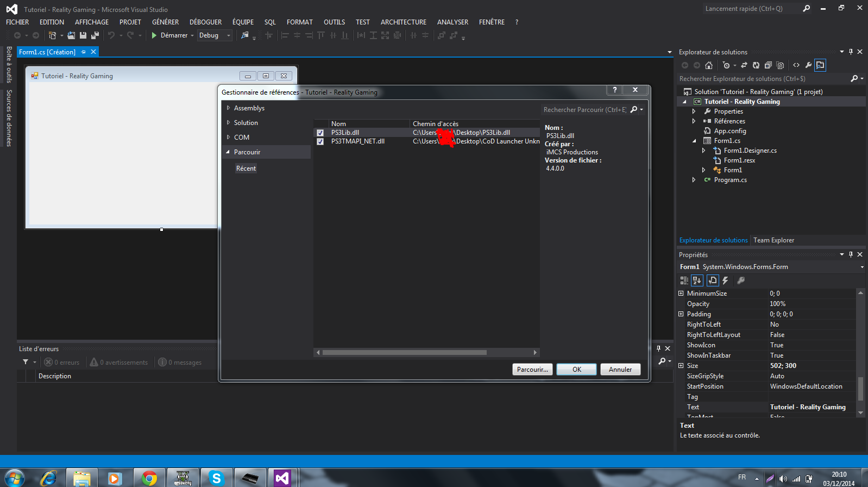Viewport: 868px width, 487px height.
Task: Click the Open File icon in toolbar
Action: [x=71, y=35]
